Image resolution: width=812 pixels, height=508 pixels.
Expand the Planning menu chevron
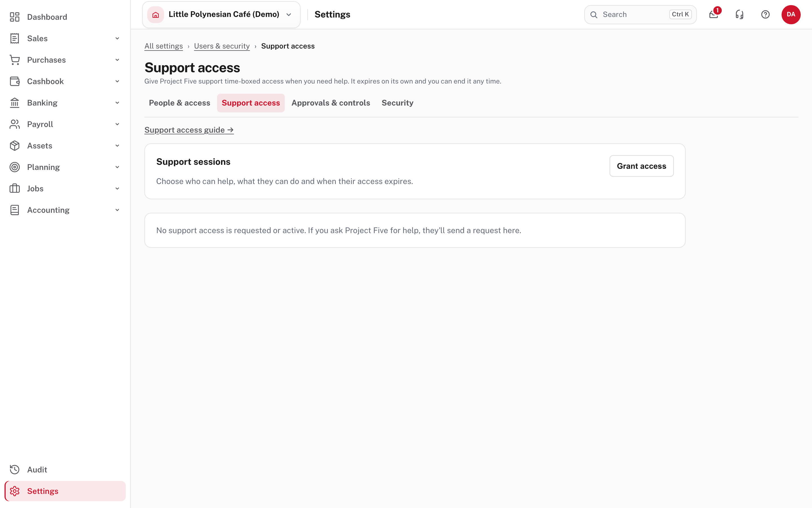coord(117,167)
